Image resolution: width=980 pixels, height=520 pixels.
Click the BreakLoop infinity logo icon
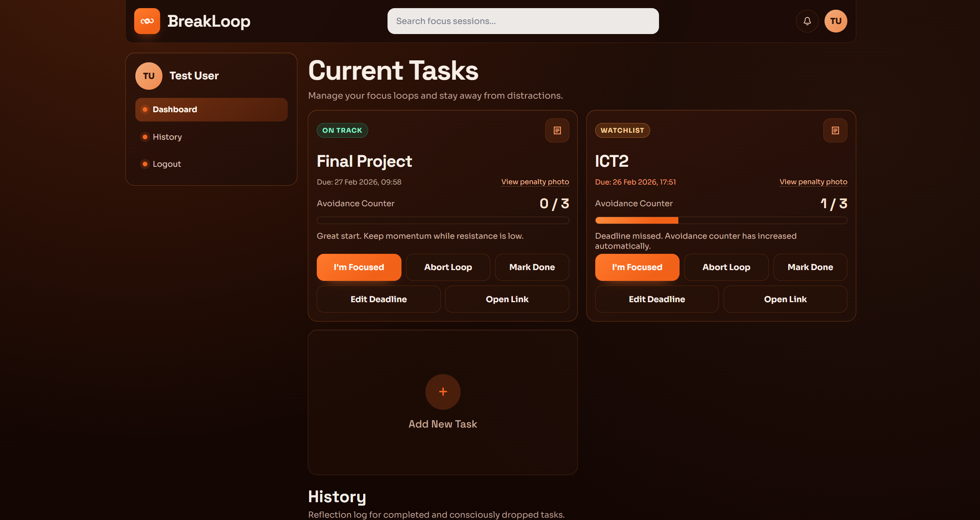tap(147, 21)
